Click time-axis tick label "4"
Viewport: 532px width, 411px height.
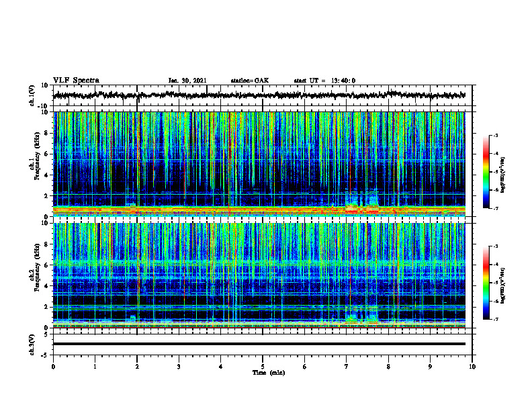coord(221,367)
